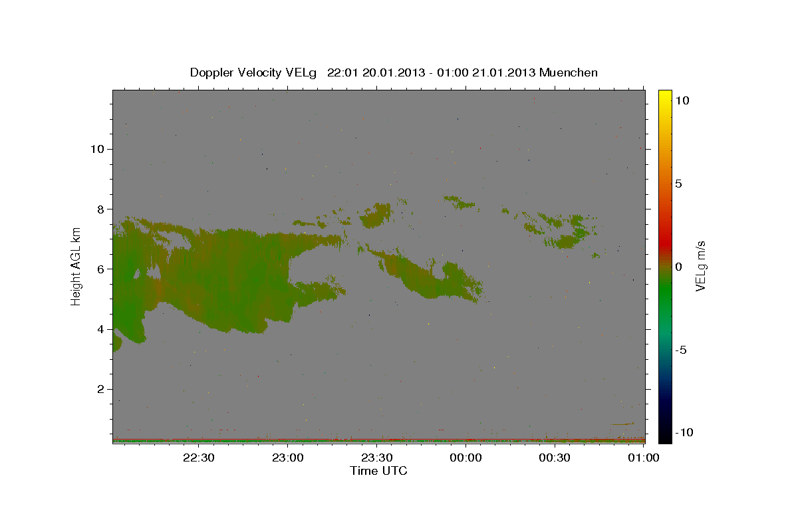Click the height tick label '8'
Image resolution: width=798 pixels, height=532 pixels.
point(101,209)
